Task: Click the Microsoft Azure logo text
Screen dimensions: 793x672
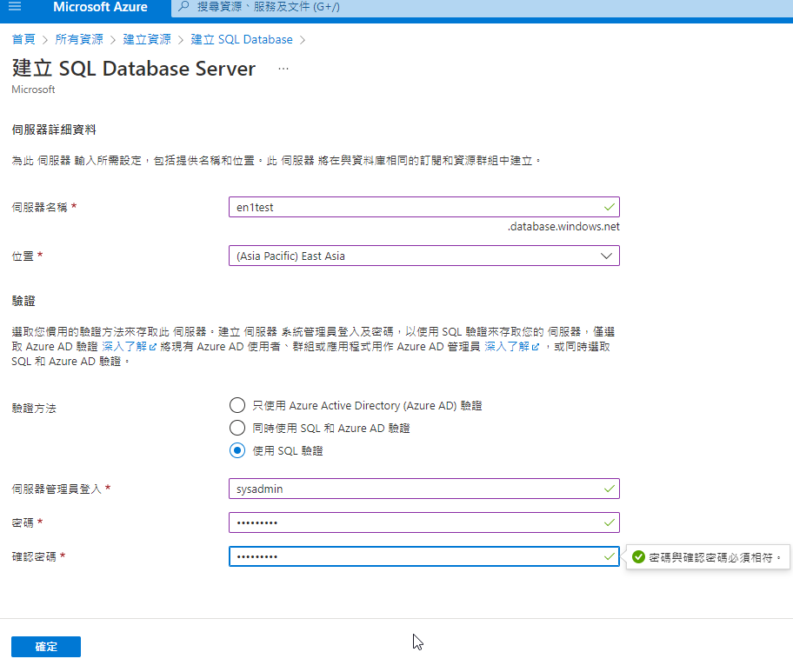Action: tap(100, 7)
